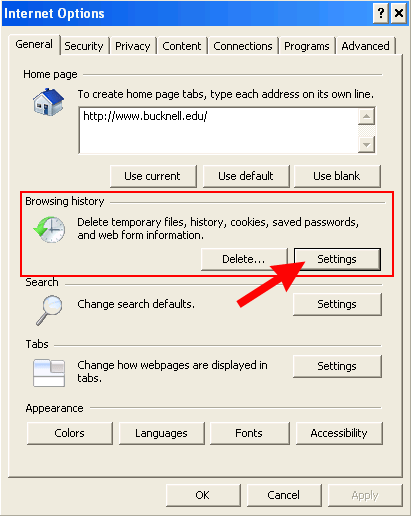Click the 'Change how webpages are displayed' text
The width and height of the screenshot is (411, 516).
tap(172, 371)
